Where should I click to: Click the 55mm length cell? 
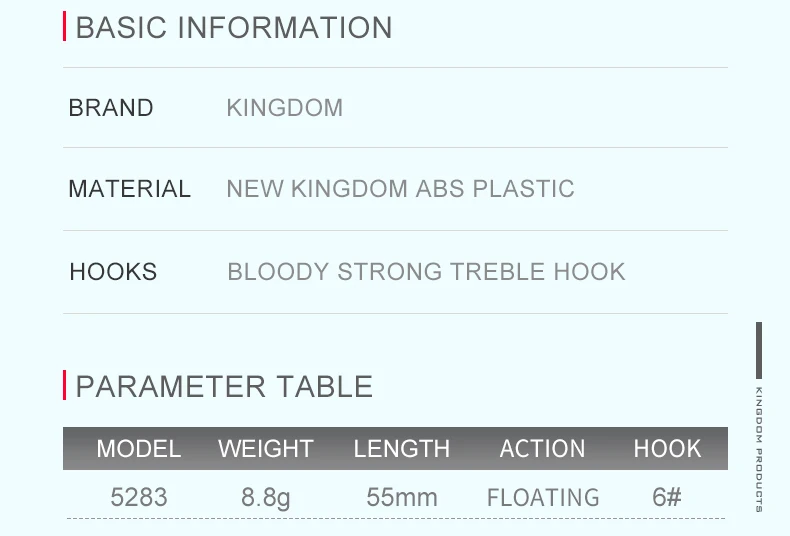pos(402,497)
